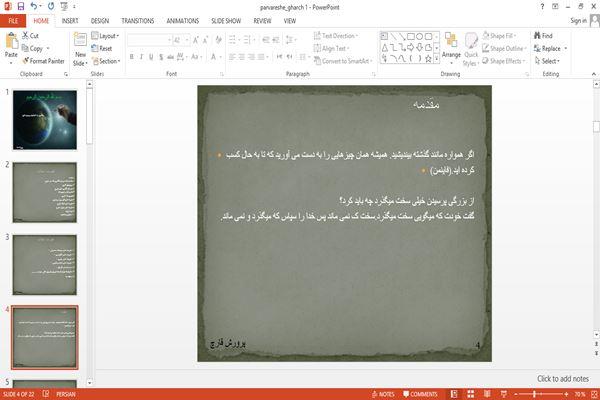The image size is (600, 400).
Task: Toggle text Shadow formatting
Action: (161, 57)
